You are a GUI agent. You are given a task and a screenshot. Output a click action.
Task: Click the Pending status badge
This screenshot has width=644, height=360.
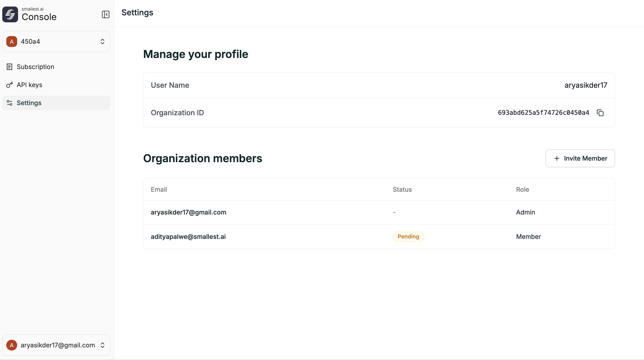pos(408,236)
